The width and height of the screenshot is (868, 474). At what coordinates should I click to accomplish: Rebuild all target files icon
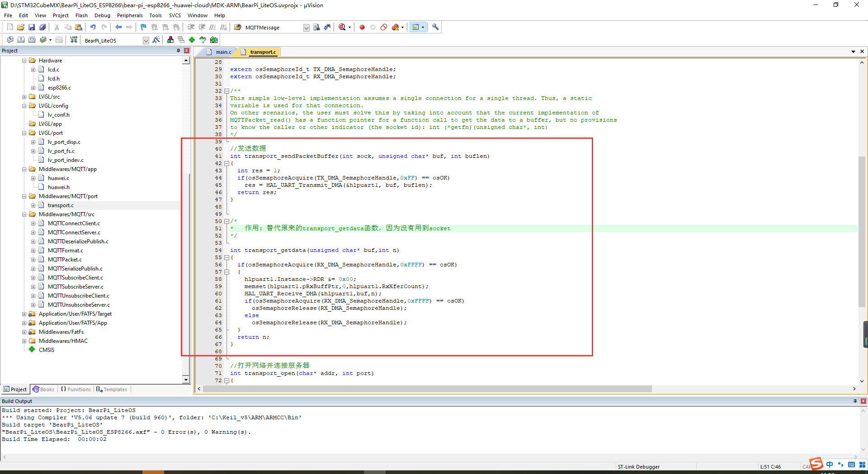32,40
